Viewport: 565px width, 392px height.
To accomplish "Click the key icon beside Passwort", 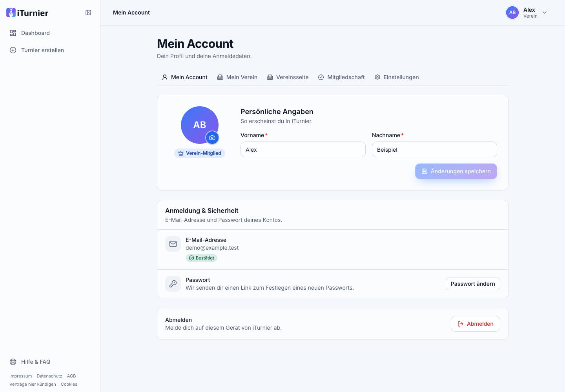I will (173, 284).
